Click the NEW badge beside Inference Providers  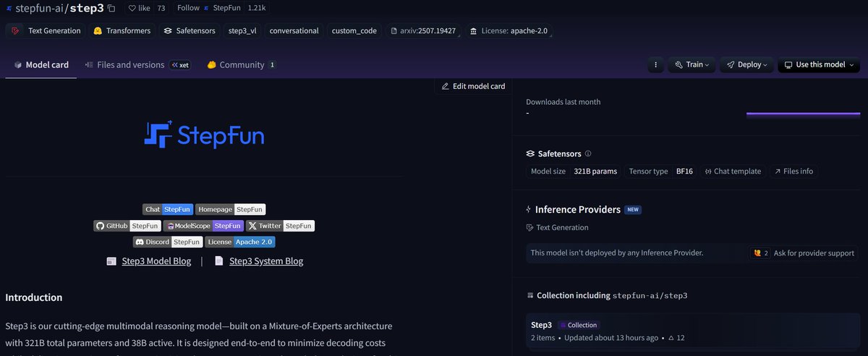pyautogui.click(x=633, y=210)
